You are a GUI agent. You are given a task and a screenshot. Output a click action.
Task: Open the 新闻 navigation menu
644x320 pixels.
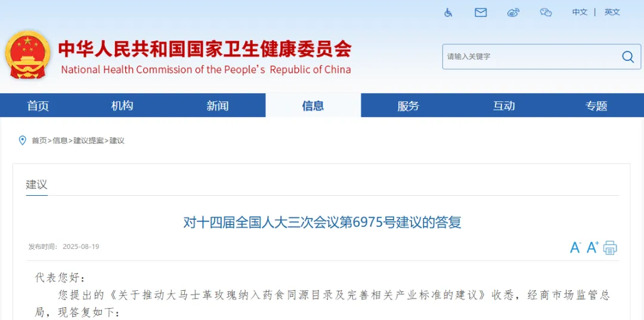[218, 106]
